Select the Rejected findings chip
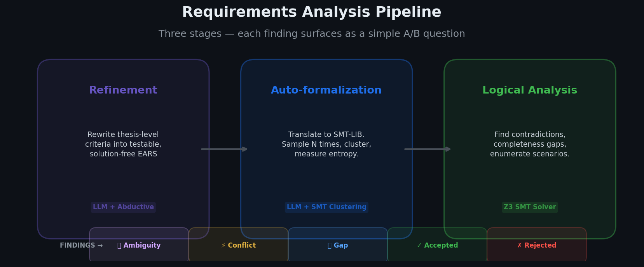The height and width of the screenshot is (267, 644). pyautogui.click(x=537, y=245)
